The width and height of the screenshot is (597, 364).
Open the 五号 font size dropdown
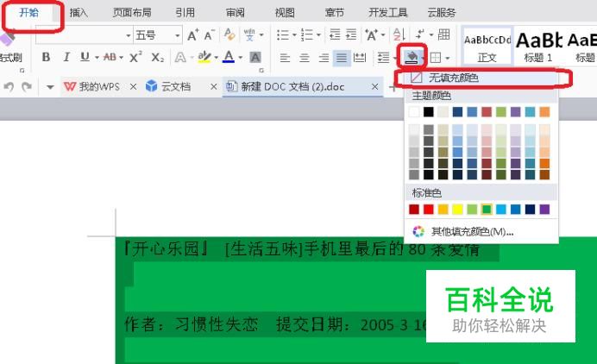coord(178,35)
